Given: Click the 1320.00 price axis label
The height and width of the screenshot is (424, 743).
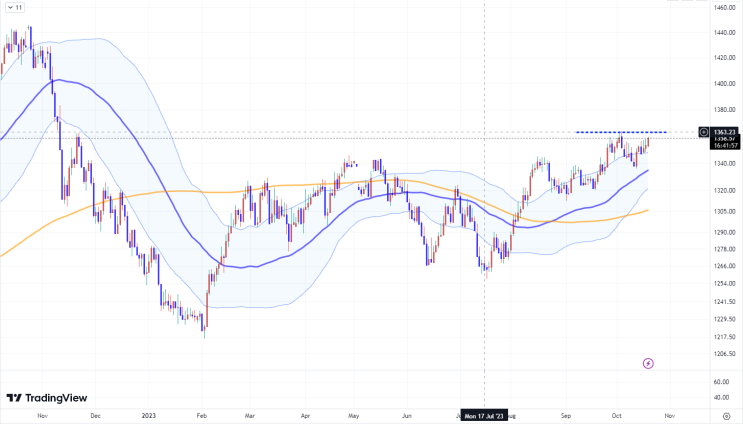Looking at the screenshot, I should [x=725, y=190].
